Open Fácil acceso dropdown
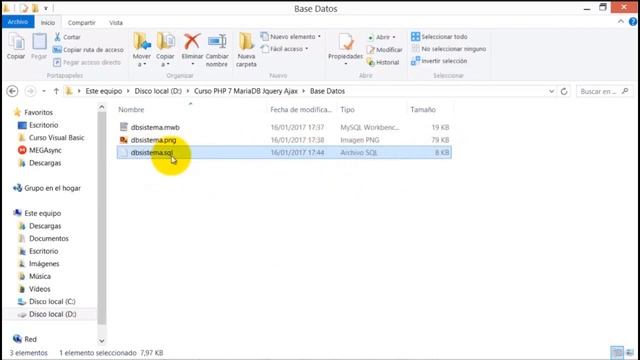Viewport: 640px width, 360px height. coord(284,49)
